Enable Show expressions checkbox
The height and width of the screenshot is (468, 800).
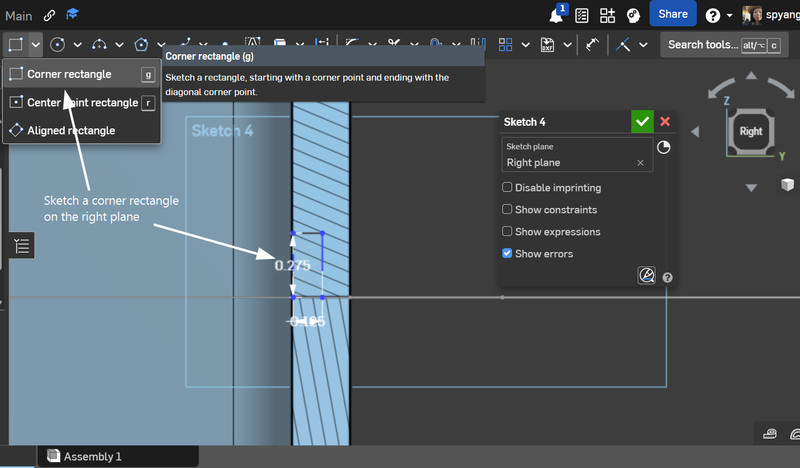pos(507,231)
